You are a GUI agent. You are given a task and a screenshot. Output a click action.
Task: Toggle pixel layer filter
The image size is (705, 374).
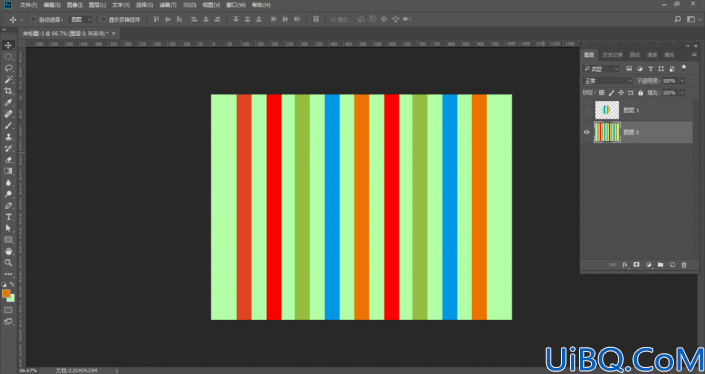point(629,69)
